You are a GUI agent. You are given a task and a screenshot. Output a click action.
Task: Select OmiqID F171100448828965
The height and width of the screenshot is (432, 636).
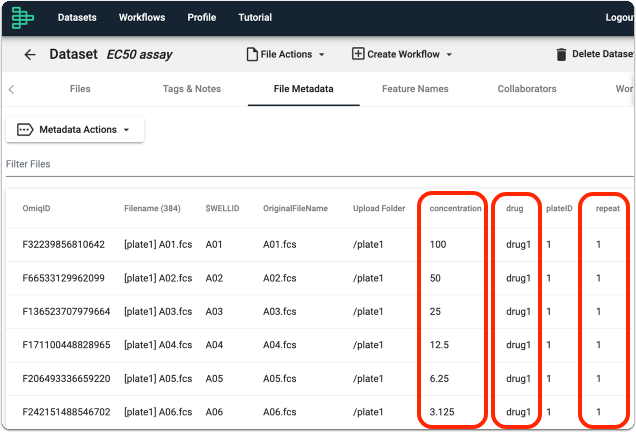[x=66, y=345]
